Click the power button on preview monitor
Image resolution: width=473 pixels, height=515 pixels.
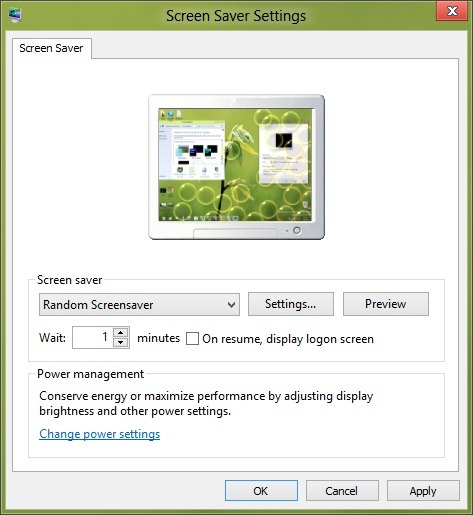click(297, 230)
